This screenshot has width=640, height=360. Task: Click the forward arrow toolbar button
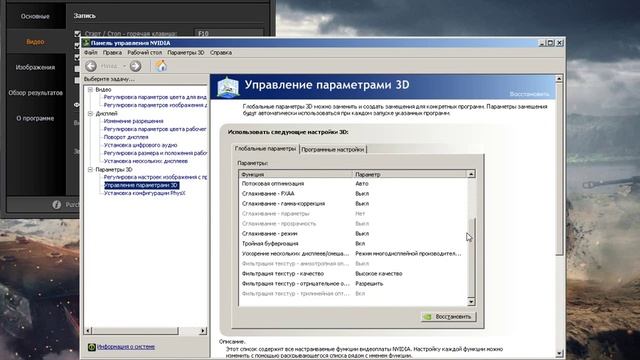[136, 66]
